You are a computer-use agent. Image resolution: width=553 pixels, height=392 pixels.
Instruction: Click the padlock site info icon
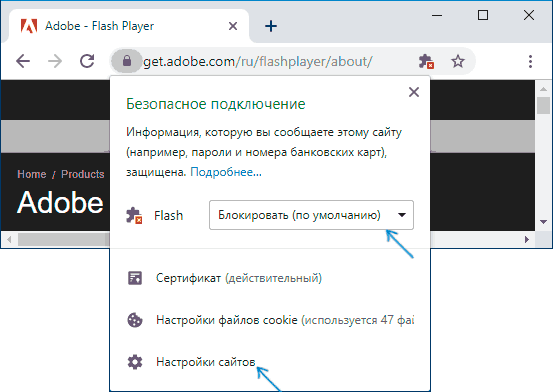tap(127, 61)
